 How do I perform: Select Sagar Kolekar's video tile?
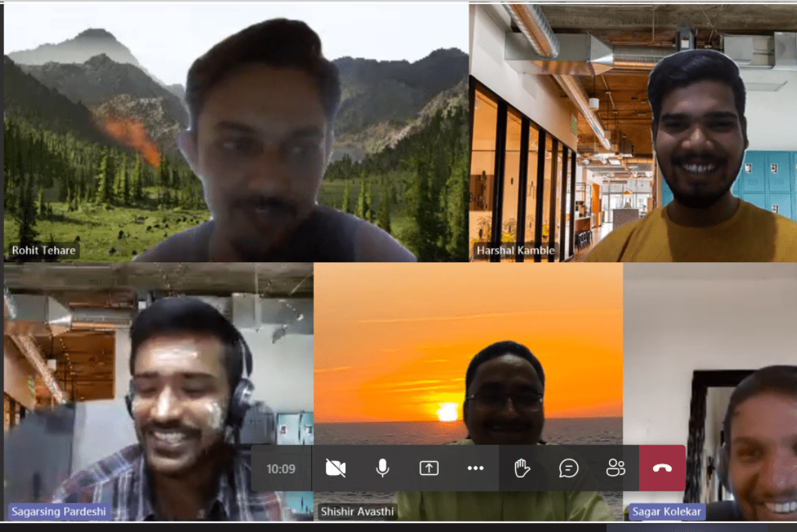click(x=710, y=392)
